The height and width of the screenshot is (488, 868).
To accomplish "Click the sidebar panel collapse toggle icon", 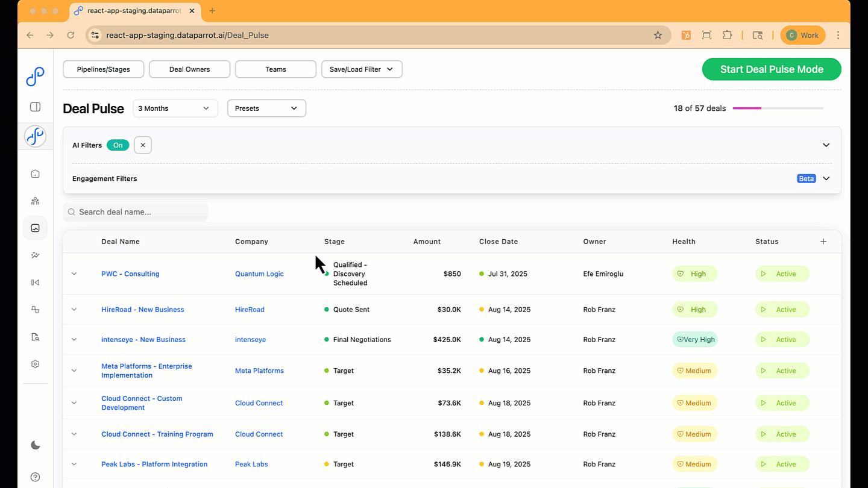I will 35,107.
